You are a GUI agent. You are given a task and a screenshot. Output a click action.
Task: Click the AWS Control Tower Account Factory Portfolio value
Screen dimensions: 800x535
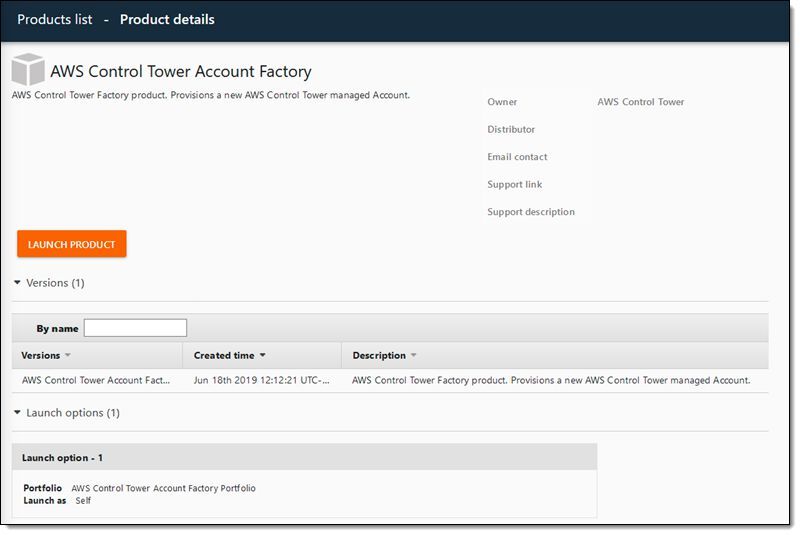tap(163, 489)
